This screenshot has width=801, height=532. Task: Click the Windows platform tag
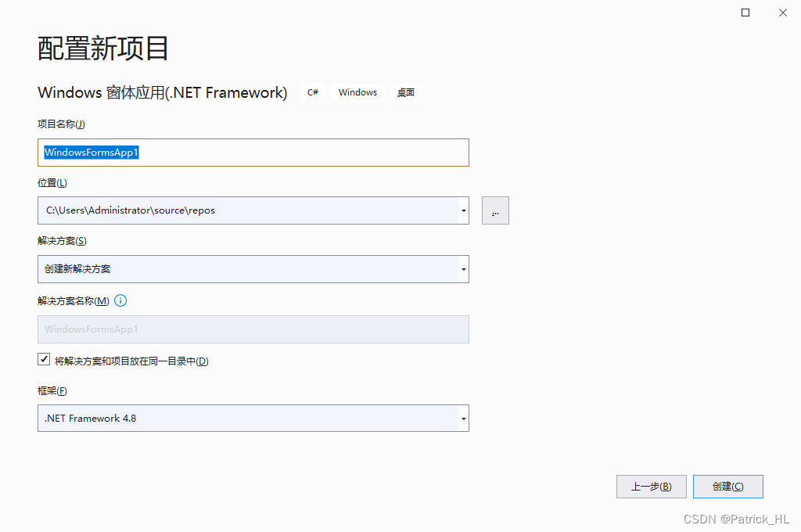[x=357, y=92]
